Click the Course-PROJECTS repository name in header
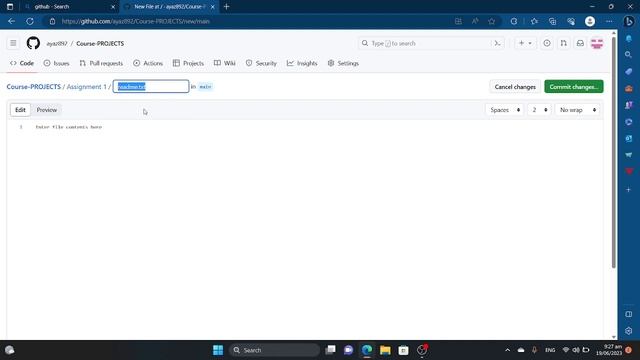The image size is (640, 360). point(100,43)
